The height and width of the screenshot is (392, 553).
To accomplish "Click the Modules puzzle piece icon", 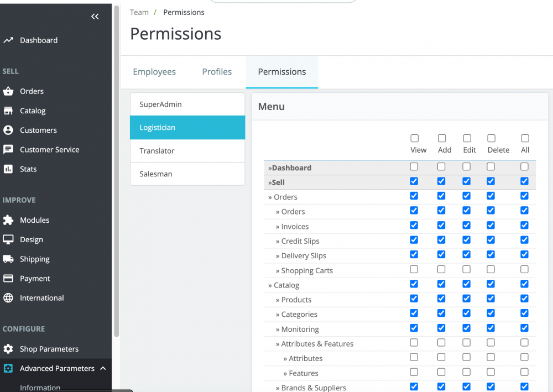I will coord(8,220).
